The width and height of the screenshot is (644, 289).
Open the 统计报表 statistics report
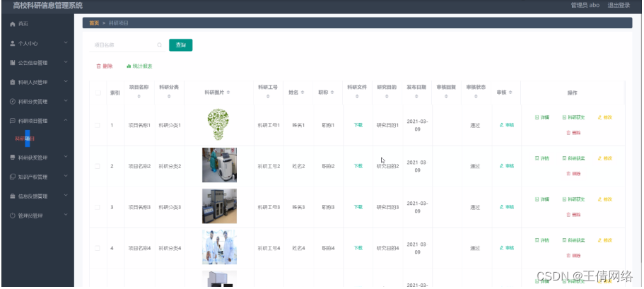click(140, 66)
